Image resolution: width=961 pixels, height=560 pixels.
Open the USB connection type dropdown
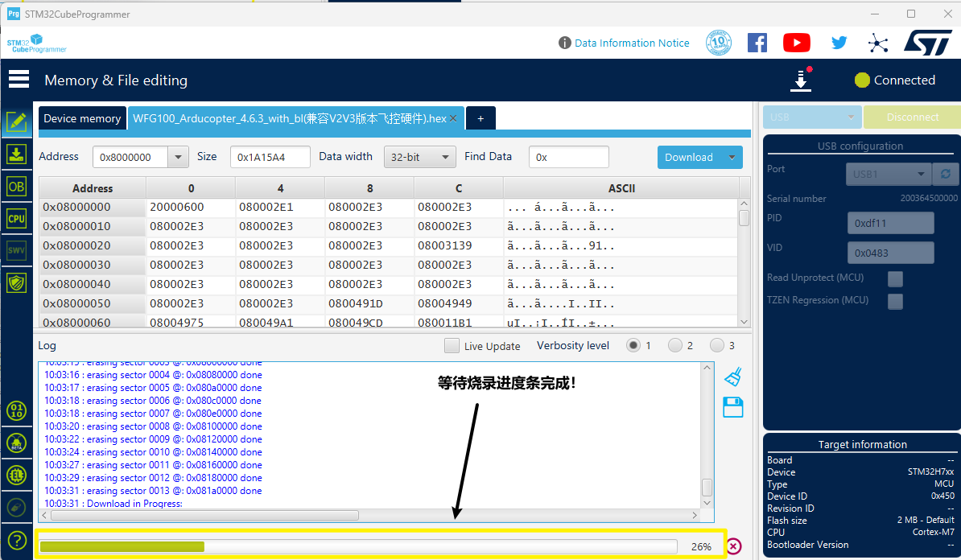(x=812, y=117)
